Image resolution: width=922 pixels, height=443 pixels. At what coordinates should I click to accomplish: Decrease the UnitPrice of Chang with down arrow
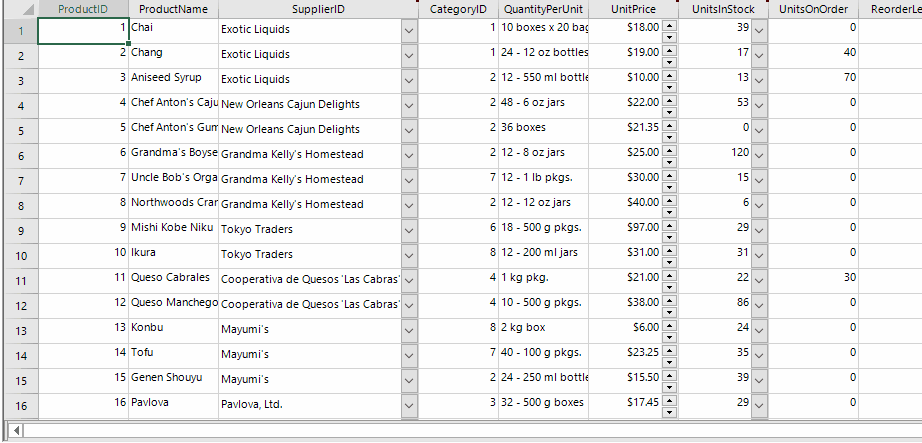(668, 62)
